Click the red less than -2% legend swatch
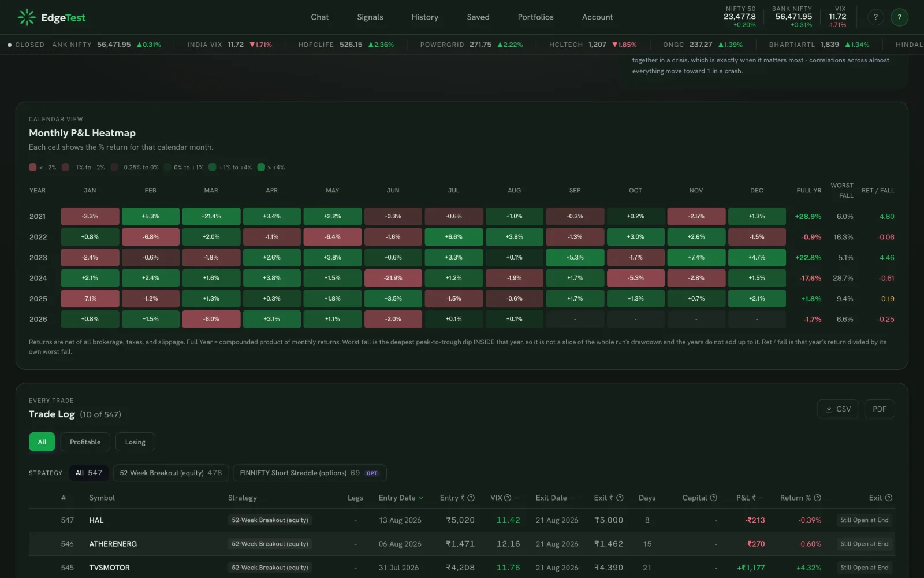Image resolution: width=924 pixels, height=578 pixels. pos(33,167)
